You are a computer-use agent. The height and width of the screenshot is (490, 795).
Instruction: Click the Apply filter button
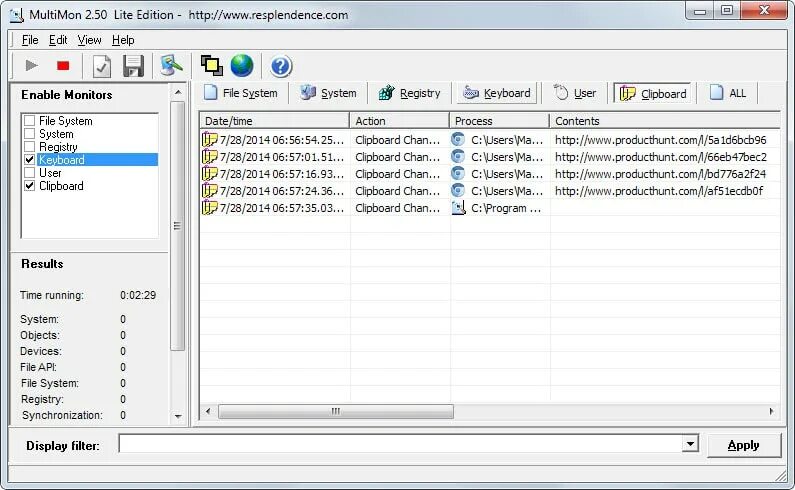click(x=743, y=445)
